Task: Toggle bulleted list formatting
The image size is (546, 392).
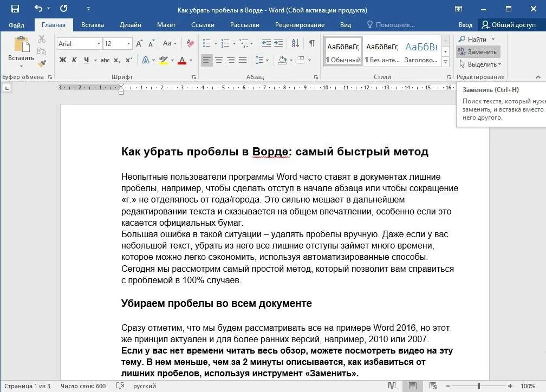Action: 207,43
